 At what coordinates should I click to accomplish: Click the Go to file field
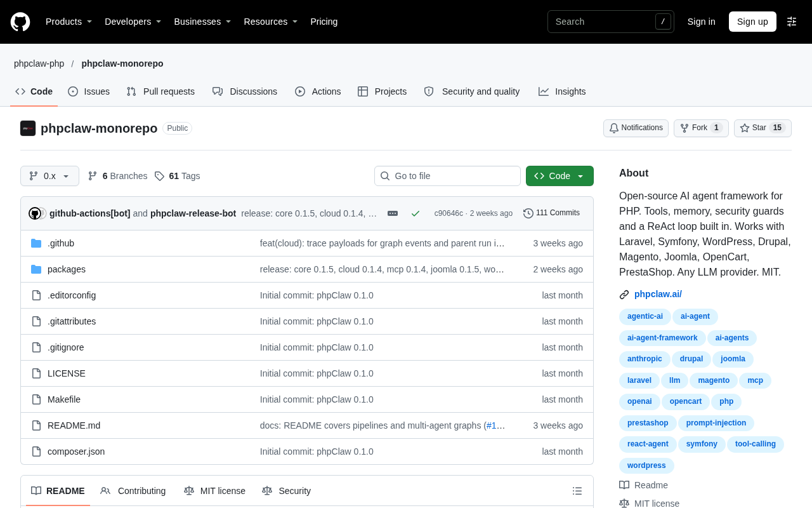coord(447,176)
